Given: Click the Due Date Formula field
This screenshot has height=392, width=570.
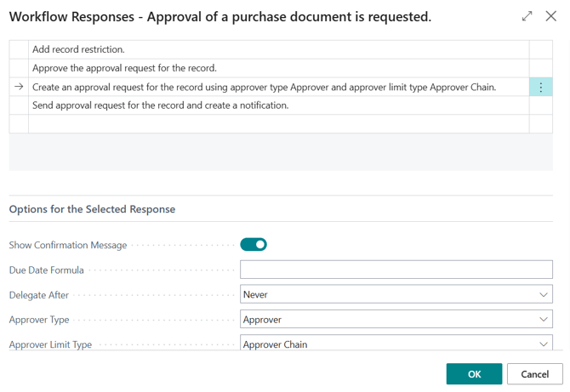Looking at the screenshot, I should (x=396, y=270).
